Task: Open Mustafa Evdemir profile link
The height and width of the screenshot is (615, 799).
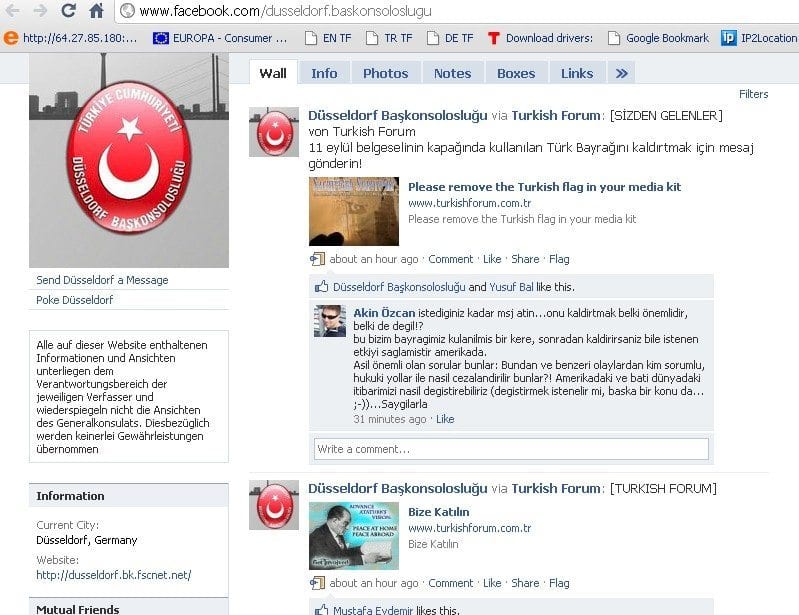Action: coord(372,610)
